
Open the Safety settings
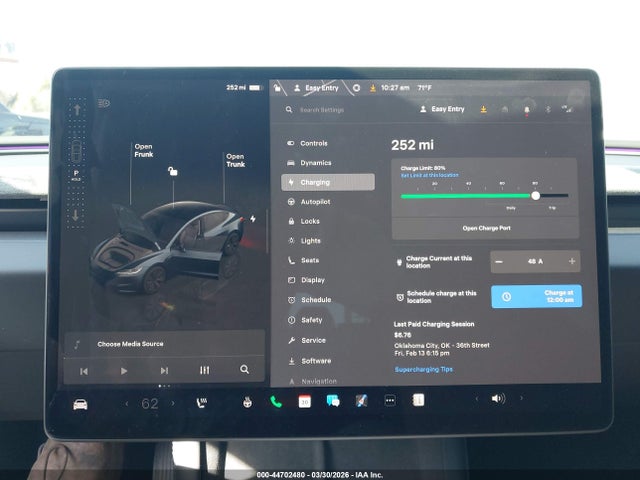305,320
